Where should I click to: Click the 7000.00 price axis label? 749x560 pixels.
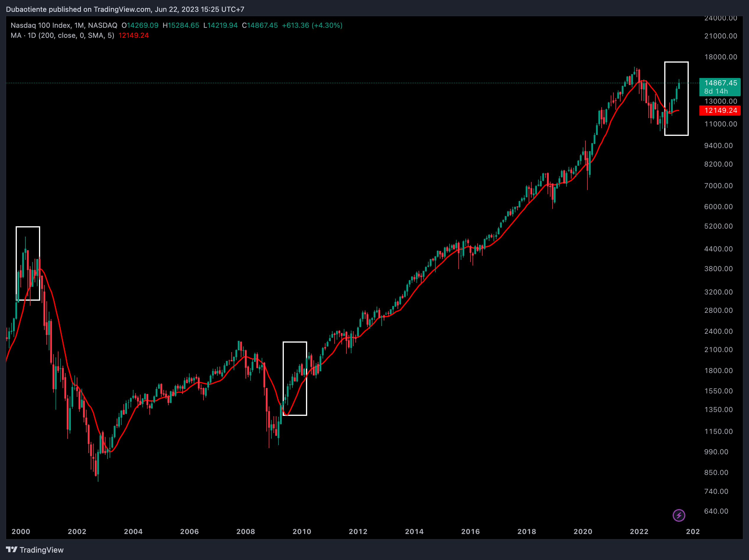click(x=718, y=186)
